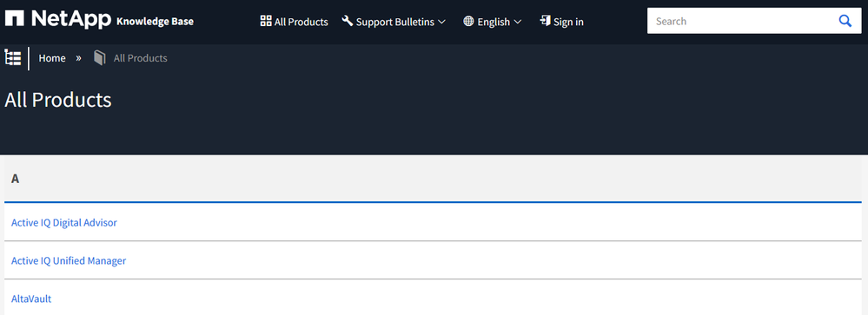Click the book icon in breadcrumb
Screen dimensions: 868x315
tap(100, 58)
